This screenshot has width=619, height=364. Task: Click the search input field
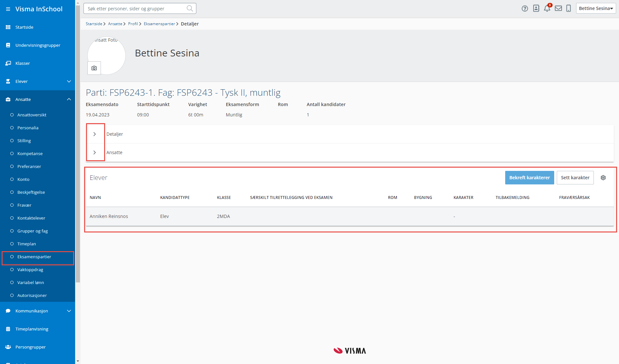[x=135, y=9]
